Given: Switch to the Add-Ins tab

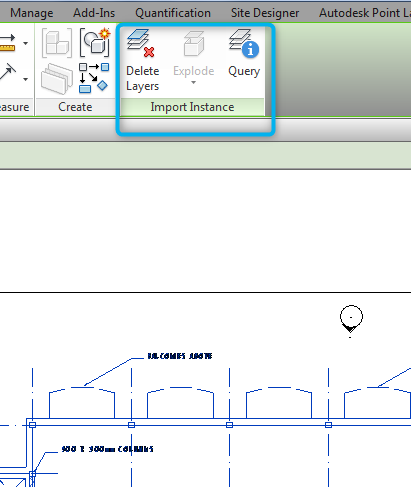Looking at the screenshot, I should coord(94,13).
